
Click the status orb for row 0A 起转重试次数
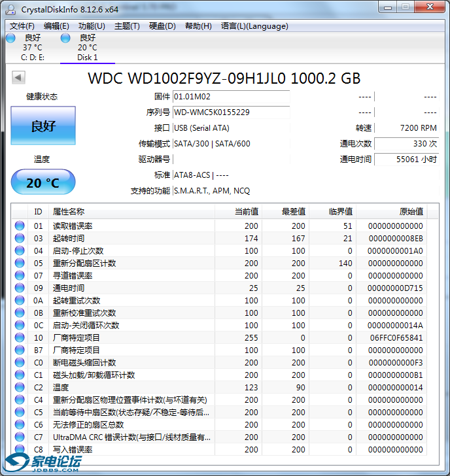tap(20, 300)
